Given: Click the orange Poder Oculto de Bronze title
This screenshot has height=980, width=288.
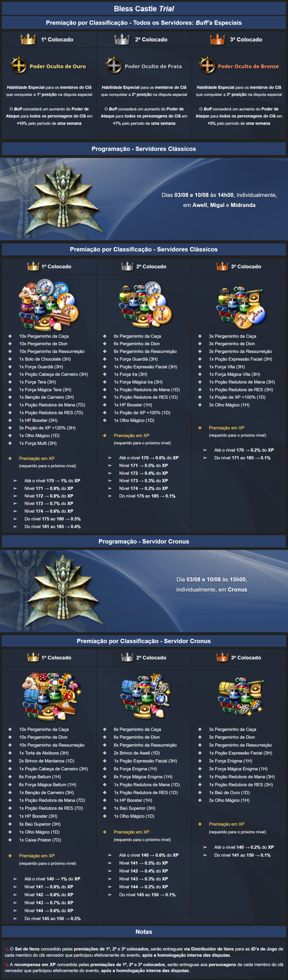Looking at the screenshot, I should click(x=248, y=66).
